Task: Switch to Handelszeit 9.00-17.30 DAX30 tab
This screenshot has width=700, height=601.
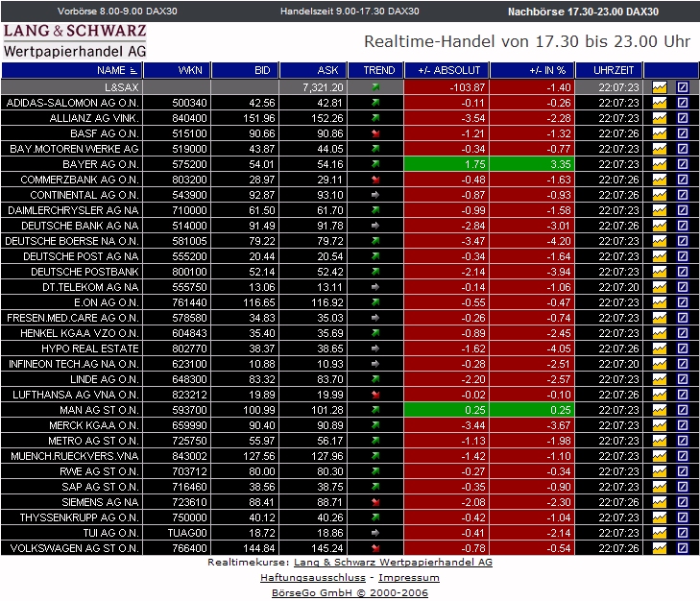Action: coord(350,12)
